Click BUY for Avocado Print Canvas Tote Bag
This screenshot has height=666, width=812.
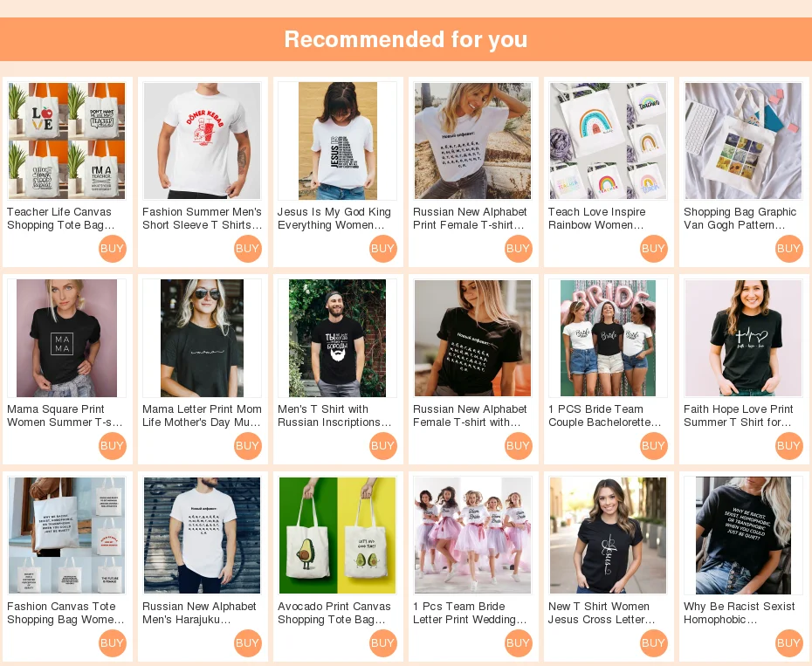pos(382,643)
